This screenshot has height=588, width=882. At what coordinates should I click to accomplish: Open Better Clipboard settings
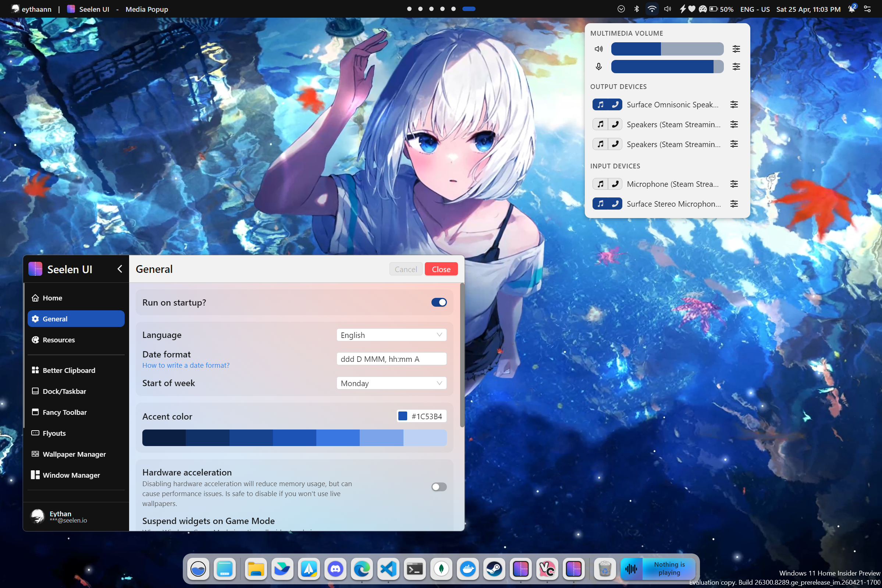click(x=76, y=370)
